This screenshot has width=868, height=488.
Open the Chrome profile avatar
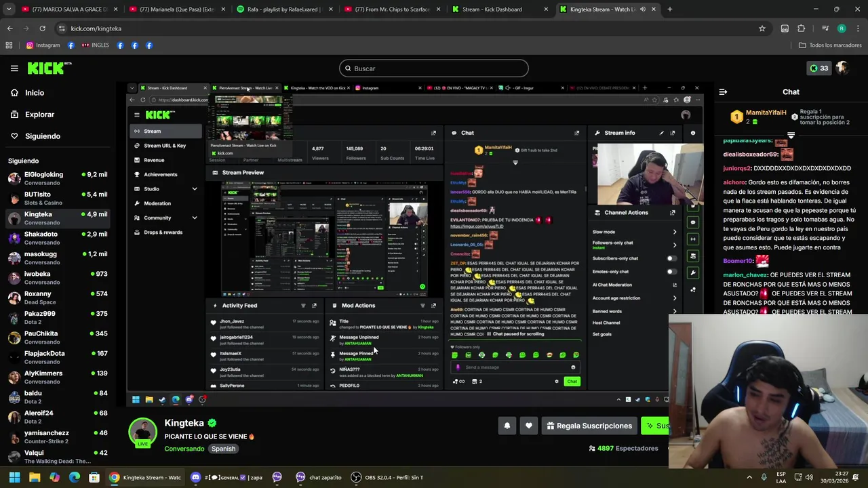click(842, 28)
